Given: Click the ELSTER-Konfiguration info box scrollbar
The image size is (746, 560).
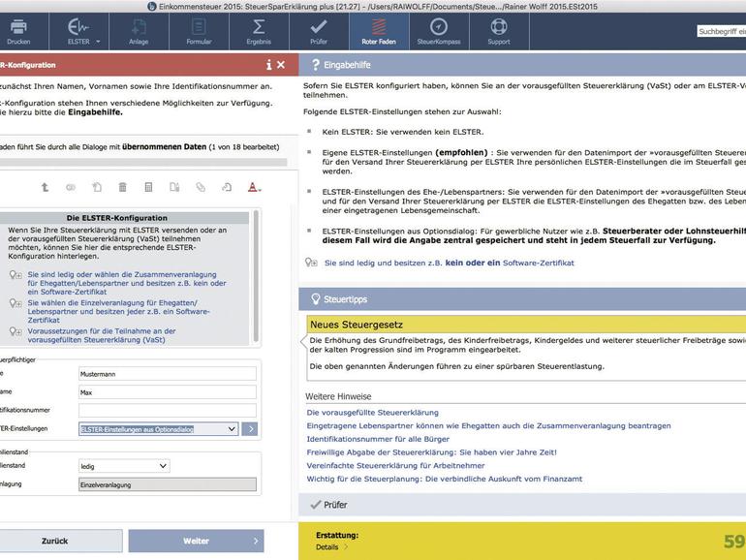Looking at the screenshot, I should pyautogui.click(x=256, y=276).
